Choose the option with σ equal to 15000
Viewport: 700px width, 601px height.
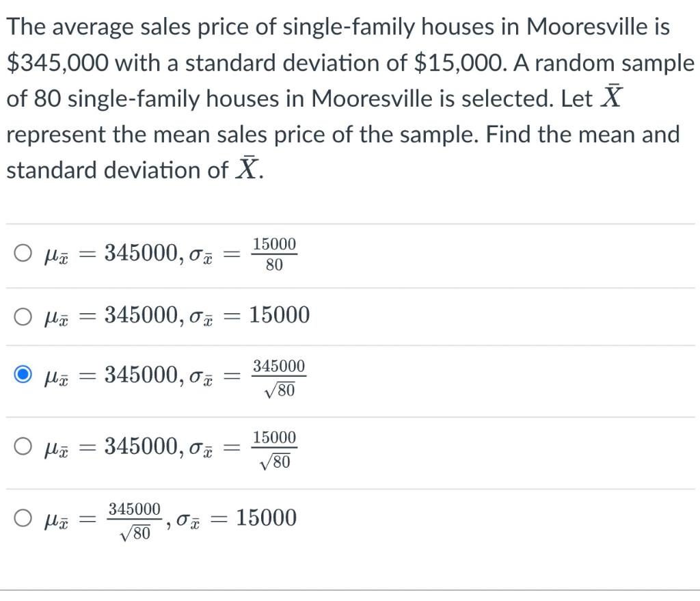(x=23, y=315)
